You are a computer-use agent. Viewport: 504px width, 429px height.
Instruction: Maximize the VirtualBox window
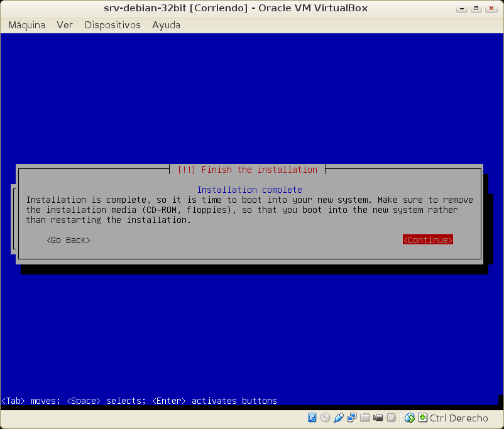tap(478, 8)
